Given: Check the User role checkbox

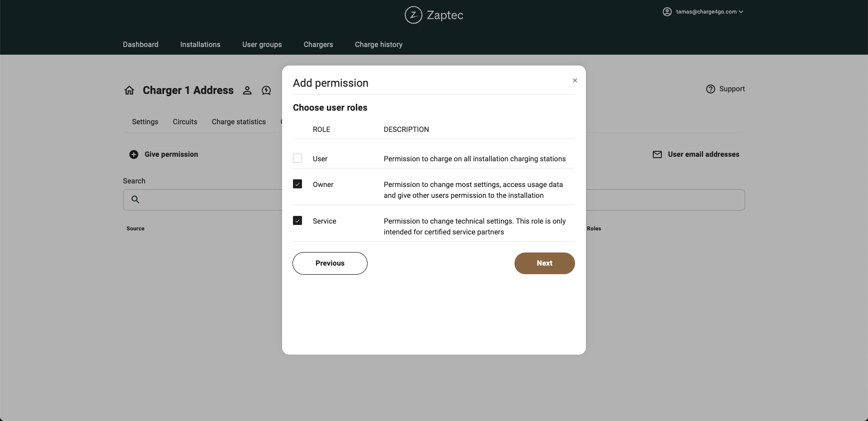Looking at the screenshot, I should 297,158.
